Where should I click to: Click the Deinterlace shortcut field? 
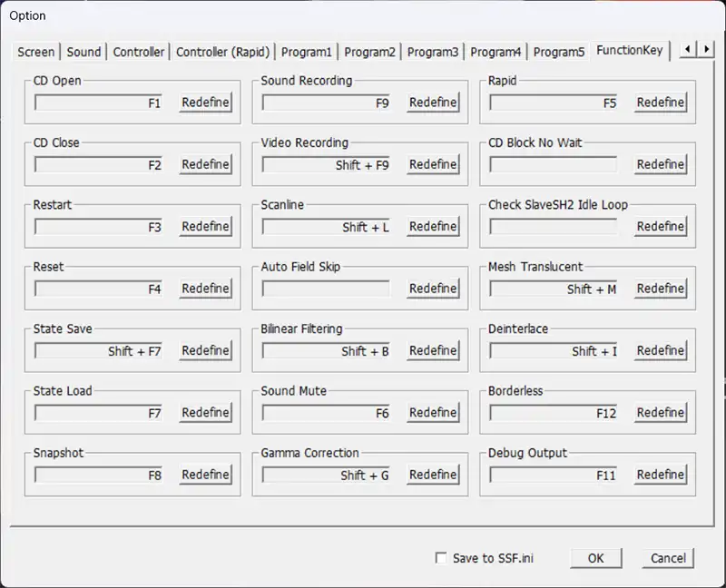tap(553, 351)
